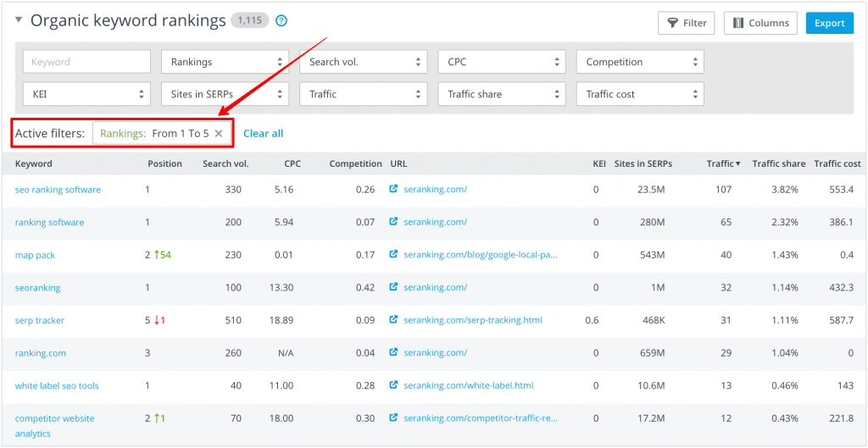Sort by the Position column header
Screen dimensions: 868x448
(x=165, y=163)
